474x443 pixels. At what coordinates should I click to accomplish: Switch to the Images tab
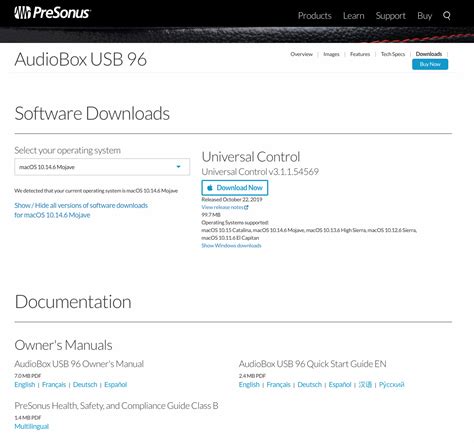[x=331, y=54]
